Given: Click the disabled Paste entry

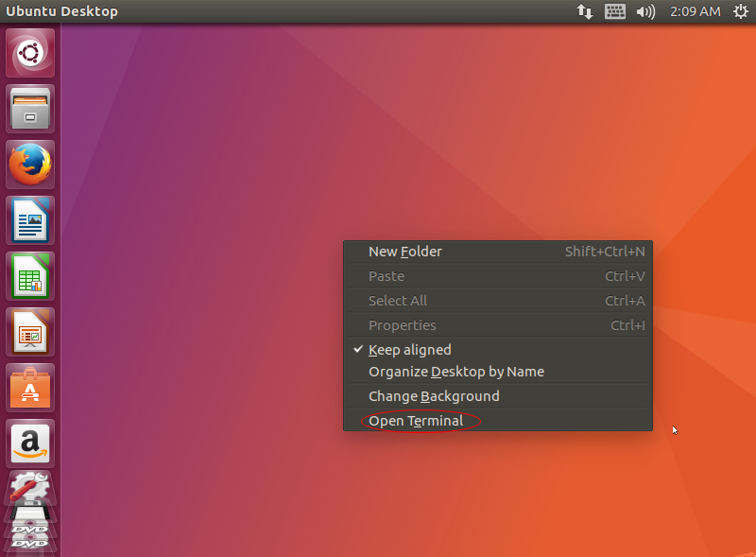Looking at the screenshot, I should tap(498, 276).
